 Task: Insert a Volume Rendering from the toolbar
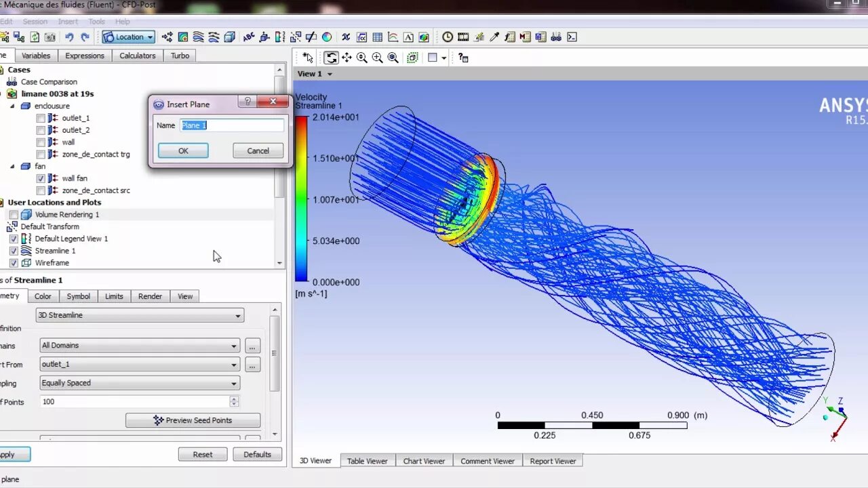[x=229, y=37]
